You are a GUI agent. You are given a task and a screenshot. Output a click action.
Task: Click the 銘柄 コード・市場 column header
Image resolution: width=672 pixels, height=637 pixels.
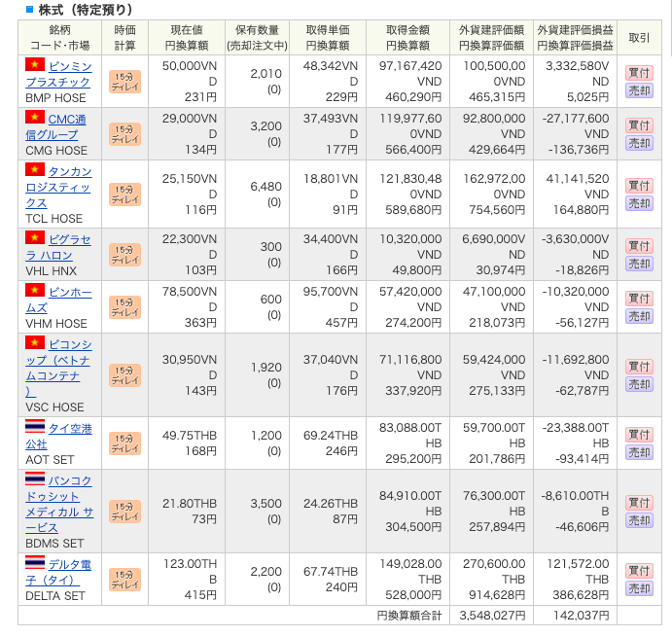(x=60, y=37)
